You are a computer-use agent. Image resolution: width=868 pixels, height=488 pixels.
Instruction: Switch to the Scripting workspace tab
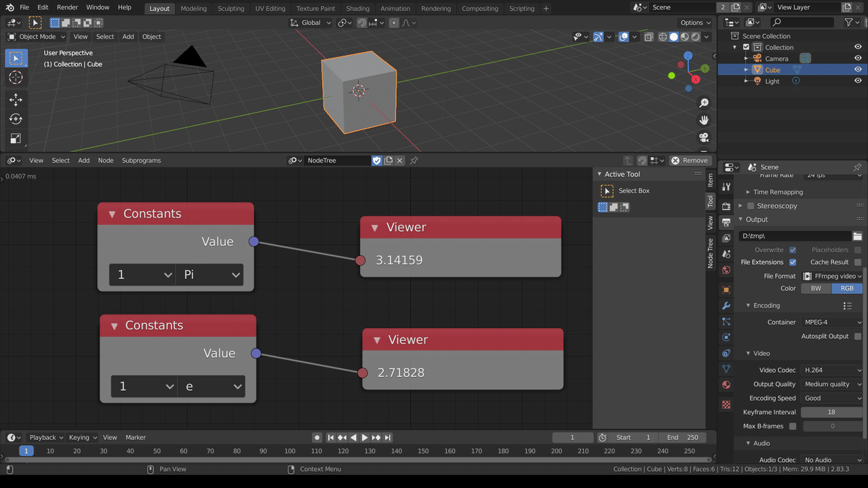click(x=521, y=8)
